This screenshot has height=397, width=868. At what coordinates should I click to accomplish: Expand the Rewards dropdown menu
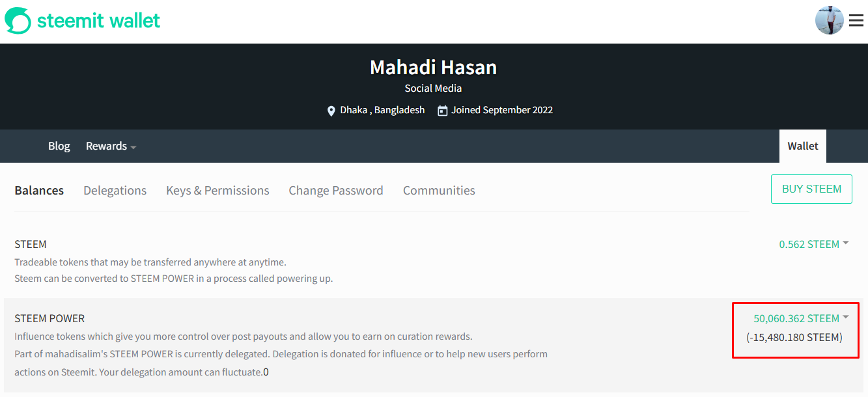111,146
